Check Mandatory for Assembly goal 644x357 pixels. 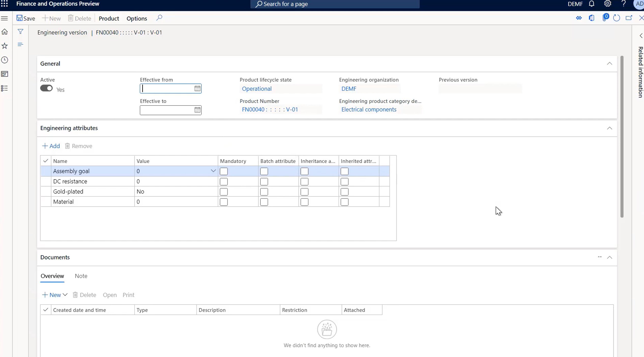coord(224,171)
